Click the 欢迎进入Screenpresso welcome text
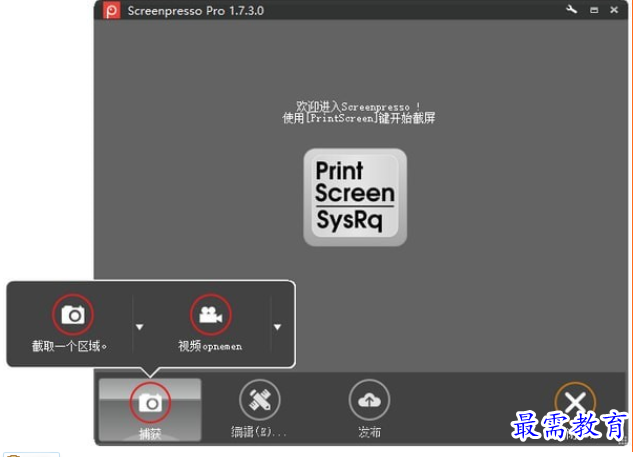 click(x=358, y=107)
